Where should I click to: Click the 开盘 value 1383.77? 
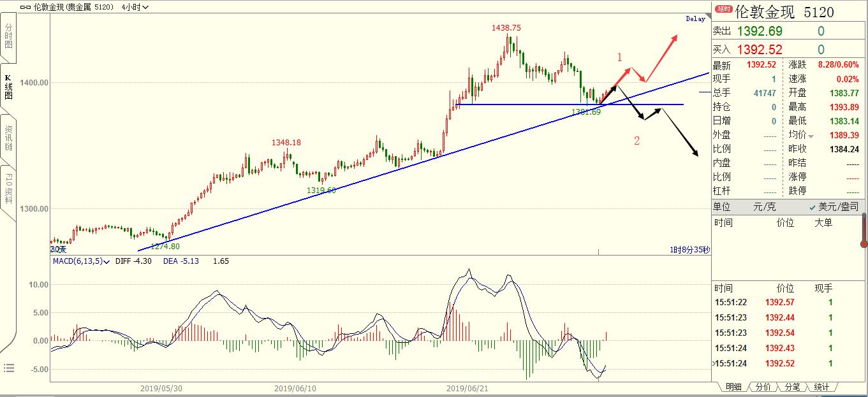tap(844, 93)
